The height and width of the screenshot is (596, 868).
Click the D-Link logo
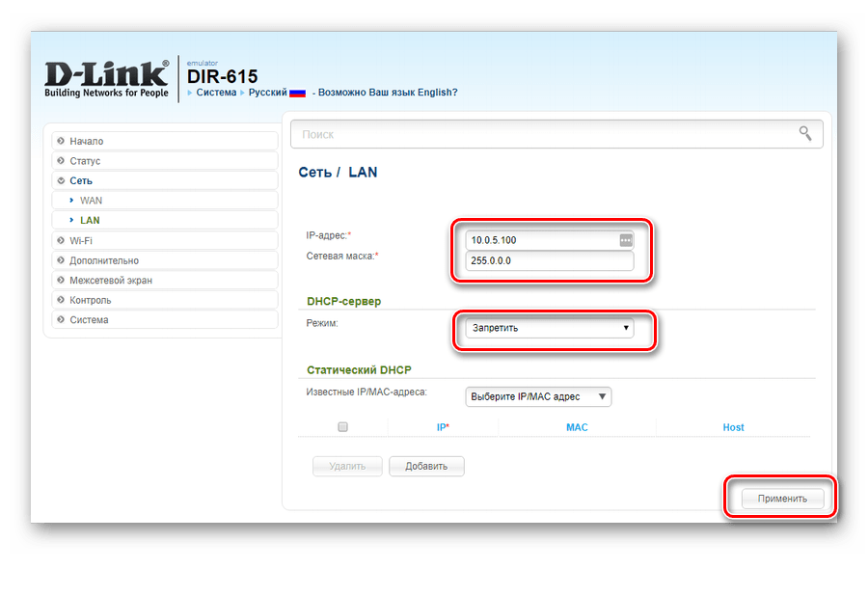[x=106, y=79]
